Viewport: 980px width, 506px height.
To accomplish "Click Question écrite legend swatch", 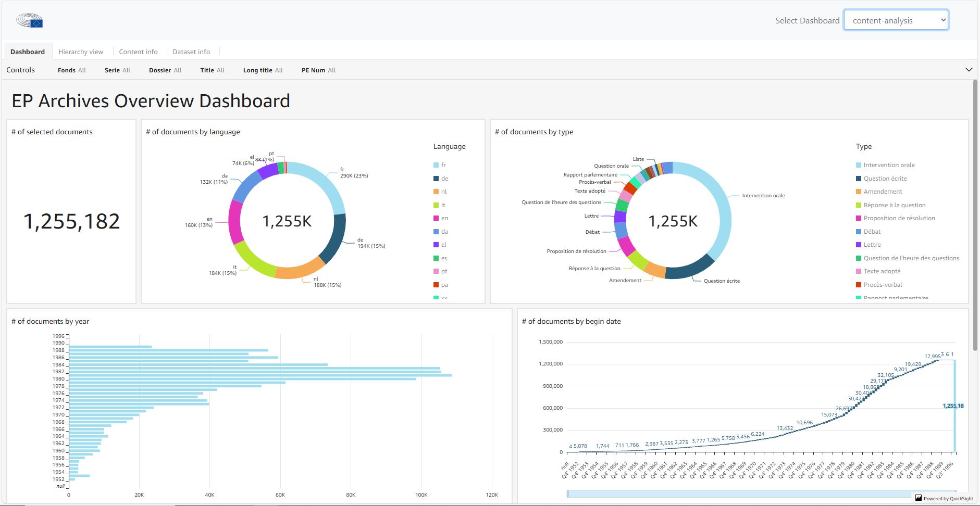I will click(x=859, y=179).
